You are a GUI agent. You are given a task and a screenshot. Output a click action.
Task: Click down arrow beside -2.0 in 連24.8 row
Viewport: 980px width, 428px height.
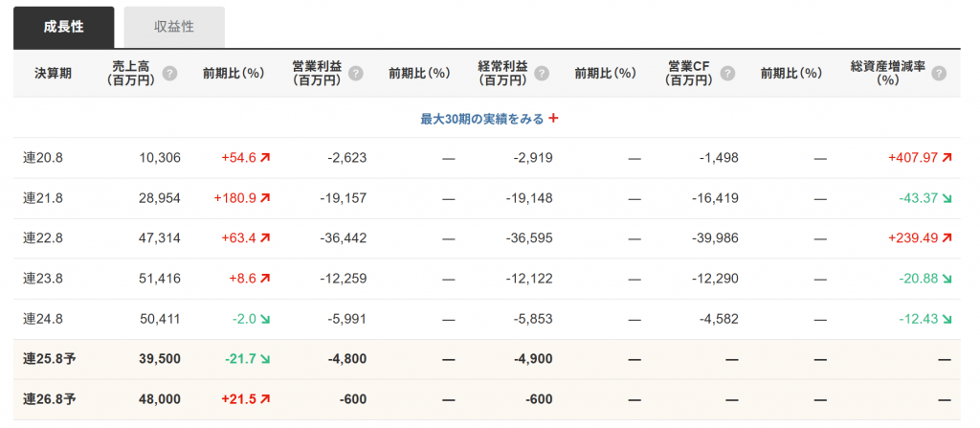(265, 319)
